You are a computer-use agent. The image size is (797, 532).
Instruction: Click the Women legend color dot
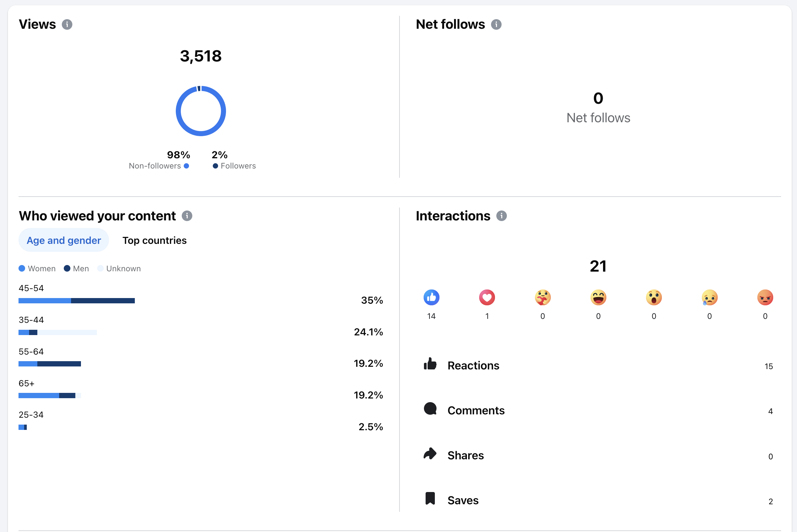tap(22, 268)
